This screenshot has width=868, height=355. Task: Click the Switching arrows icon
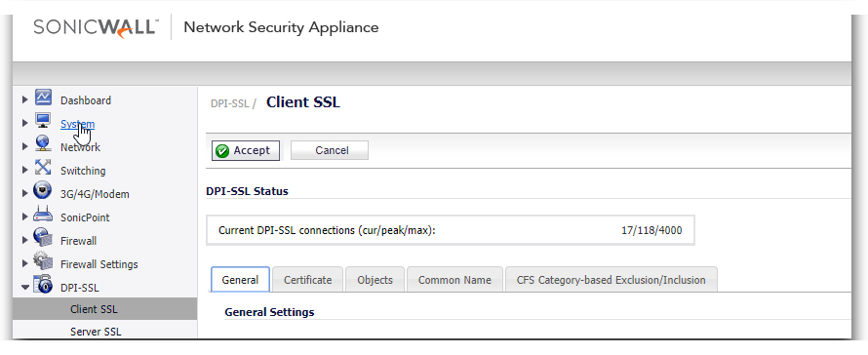point(43,167)
